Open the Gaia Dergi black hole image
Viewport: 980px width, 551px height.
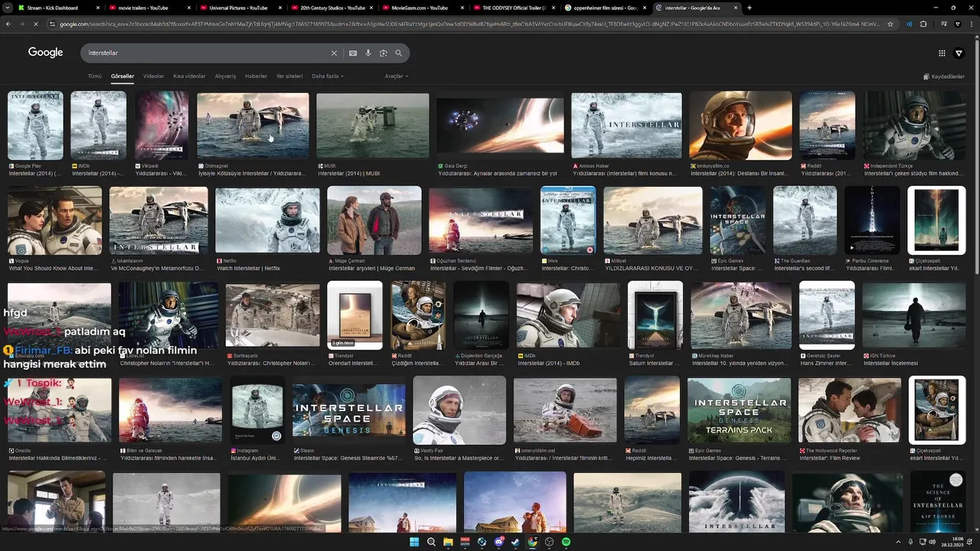tap(500, 126)
